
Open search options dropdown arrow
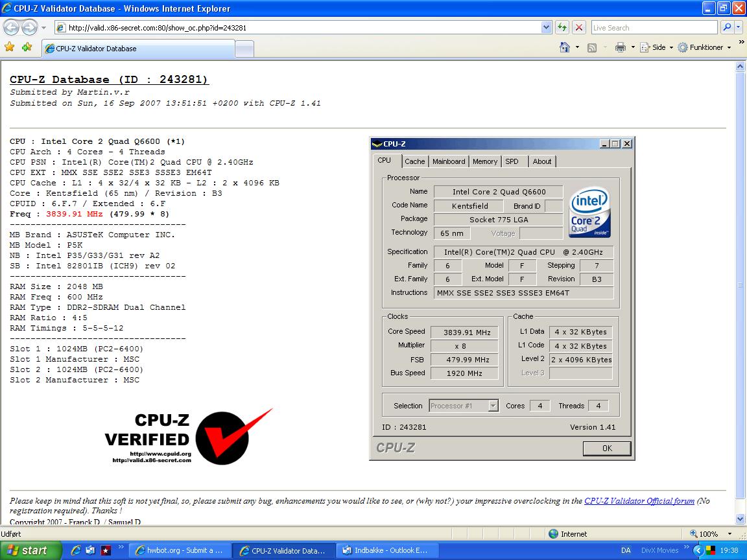click(738, 28)
